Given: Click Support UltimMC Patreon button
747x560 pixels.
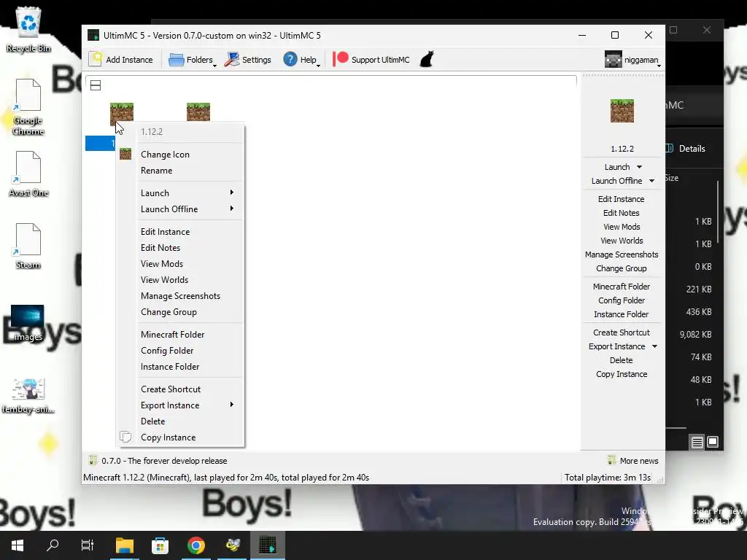Looking at the screenshot, I should [x=371, y=60].
